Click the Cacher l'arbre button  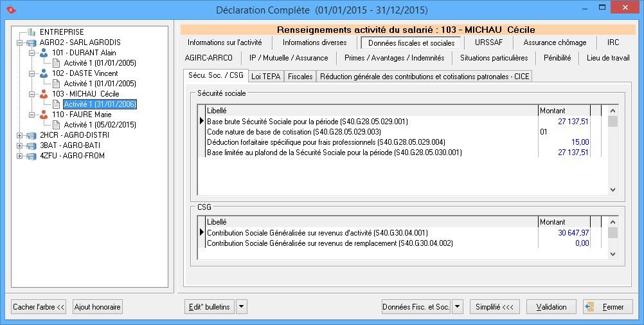tap(39, 307)
